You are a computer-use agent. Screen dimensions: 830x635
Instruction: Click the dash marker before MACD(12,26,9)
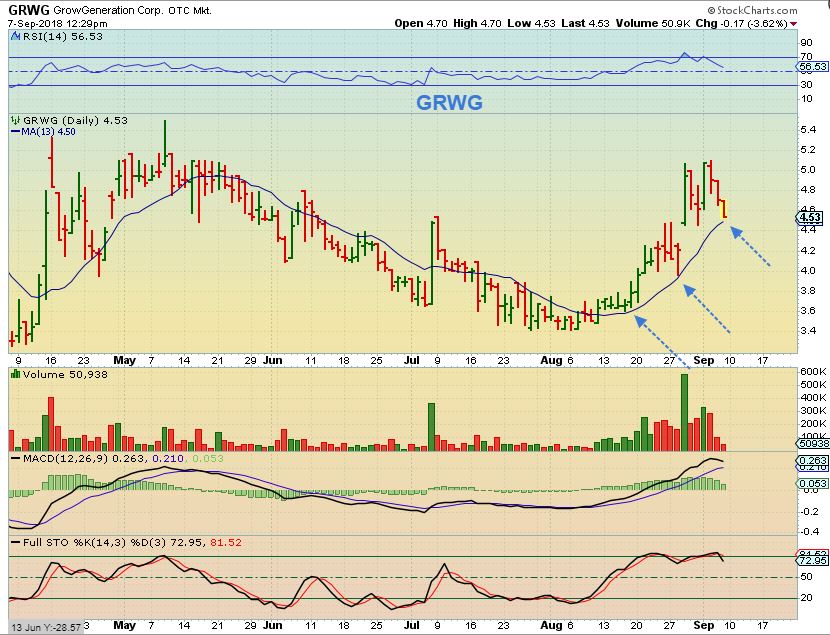(16, 459)
